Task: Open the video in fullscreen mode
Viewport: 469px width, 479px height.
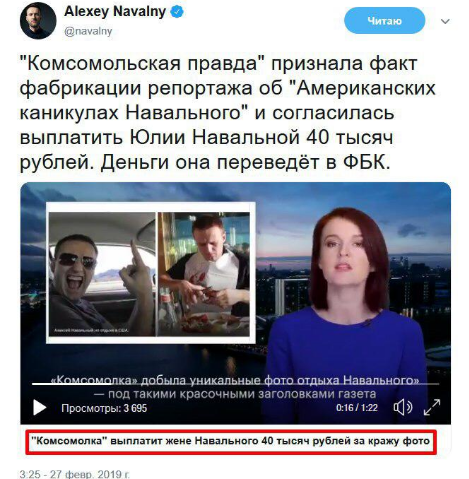Action: 432,407
